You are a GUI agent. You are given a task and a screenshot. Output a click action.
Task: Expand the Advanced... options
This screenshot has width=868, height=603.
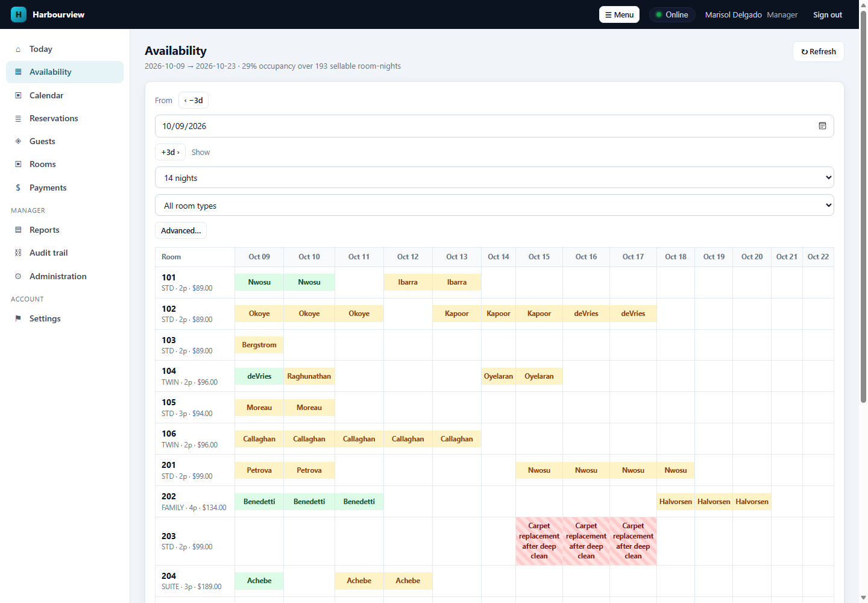click(x=181, y=230)
